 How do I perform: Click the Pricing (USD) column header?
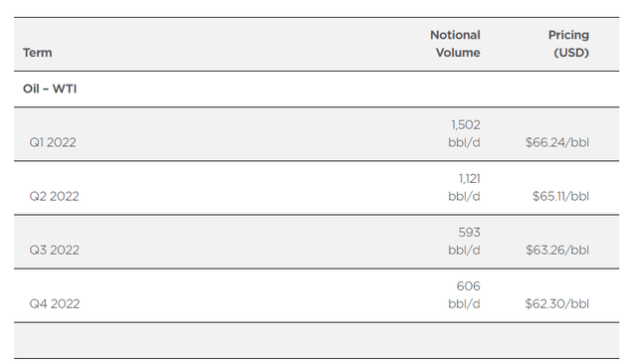coord(568,44)
